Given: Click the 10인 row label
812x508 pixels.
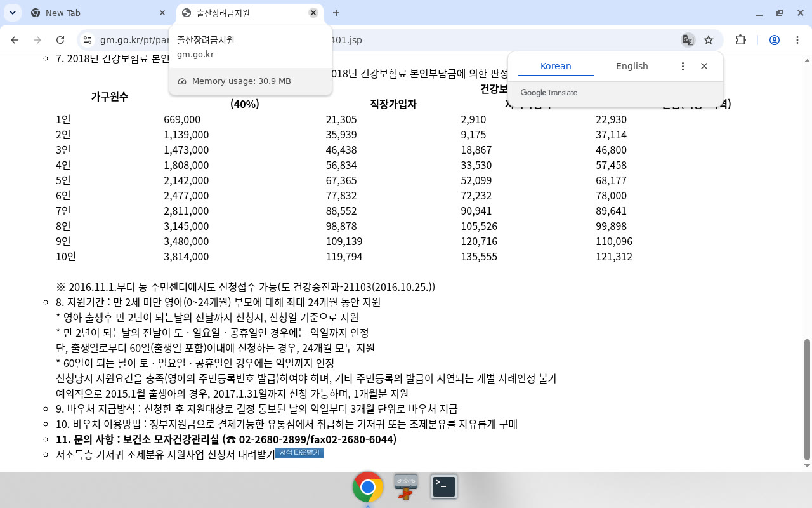Looking at the screenshot, I should point(66,257).
